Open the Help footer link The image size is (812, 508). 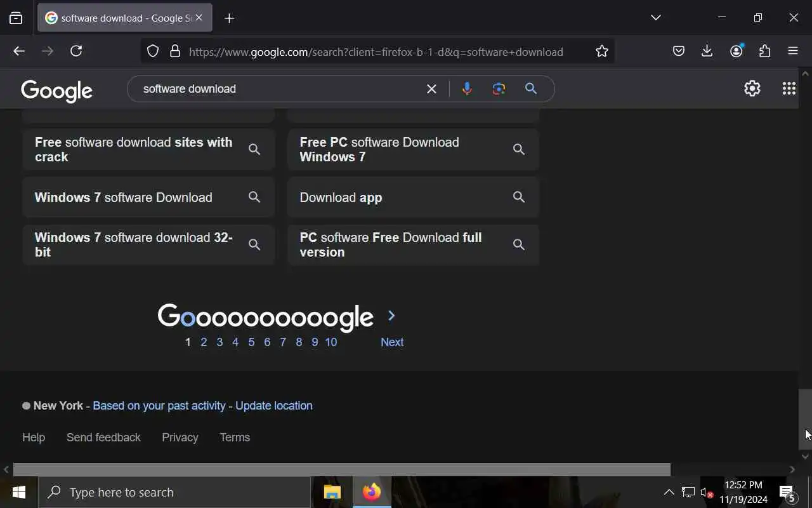[x=34, y=438]
